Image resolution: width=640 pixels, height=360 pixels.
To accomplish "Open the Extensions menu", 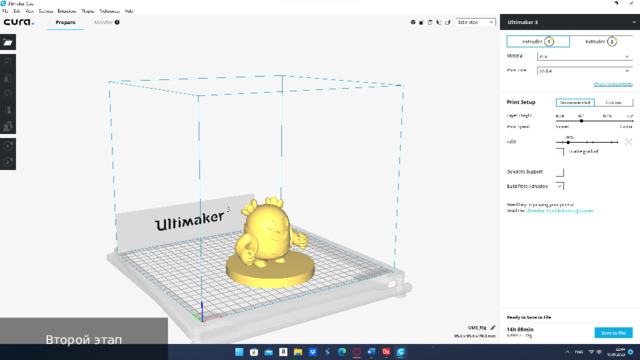I will pos(67,11).
